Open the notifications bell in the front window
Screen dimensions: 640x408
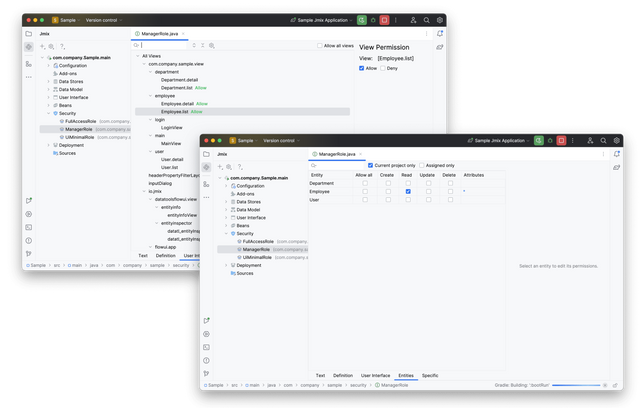tap(616, 154)
